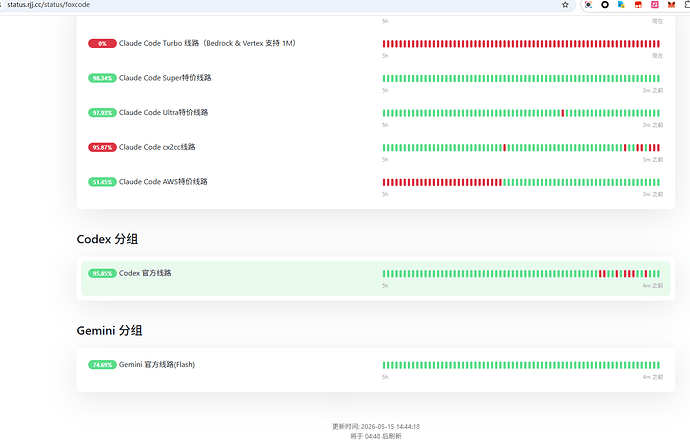Open the camera lens screenshot extension
Viewport: 690px width, 445px height.
(588, 5)
